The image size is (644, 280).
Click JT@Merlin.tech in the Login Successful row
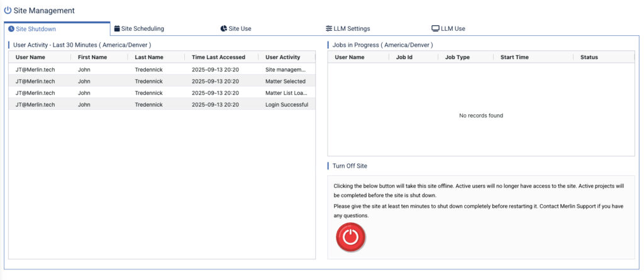click(x=35, y=105)
